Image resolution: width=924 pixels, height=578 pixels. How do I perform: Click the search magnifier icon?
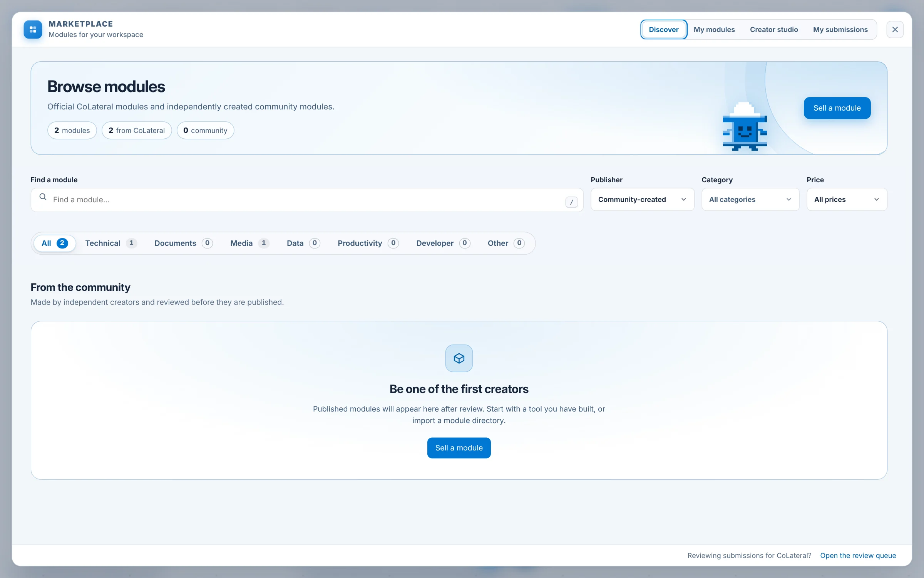click(43, 197)
